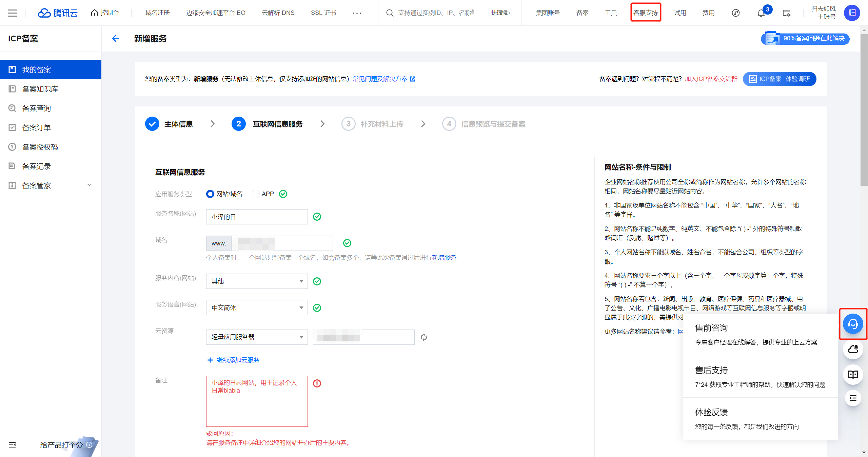The width and height of the screenshot is (868, 457).
Task: Open 客服支持 in the top navigation
Action: 645,13
